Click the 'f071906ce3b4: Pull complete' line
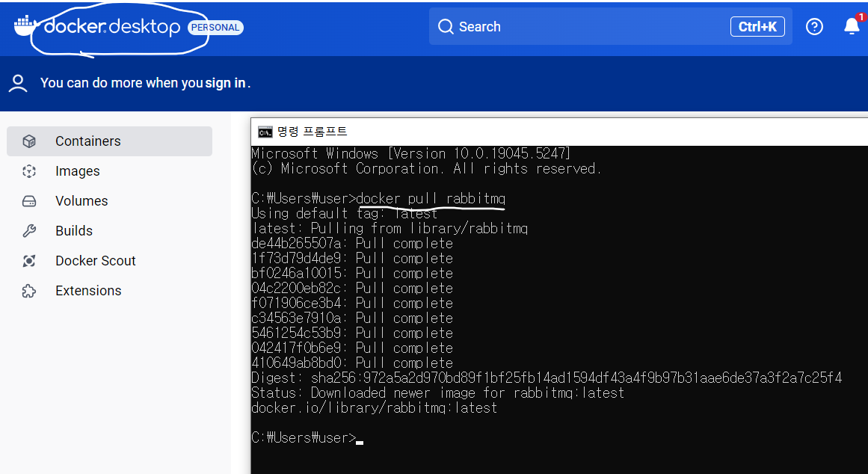868x474 pixels. (352, 303)
